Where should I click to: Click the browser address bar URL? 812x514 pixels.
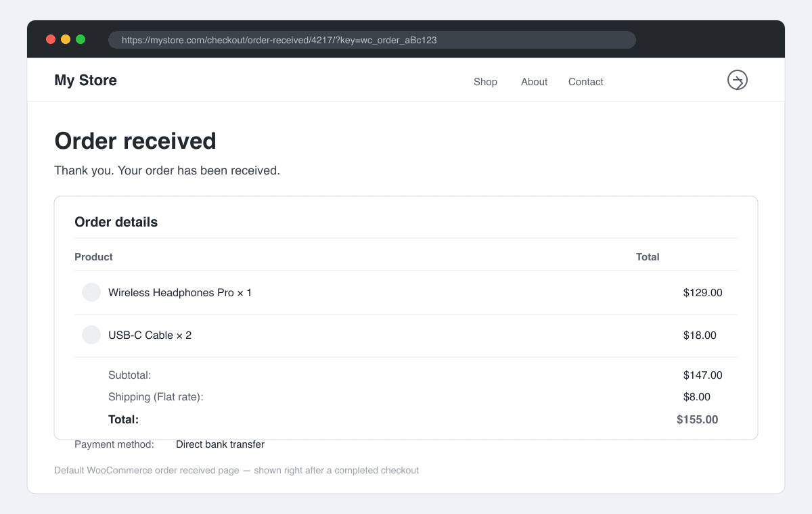[372, 40]
